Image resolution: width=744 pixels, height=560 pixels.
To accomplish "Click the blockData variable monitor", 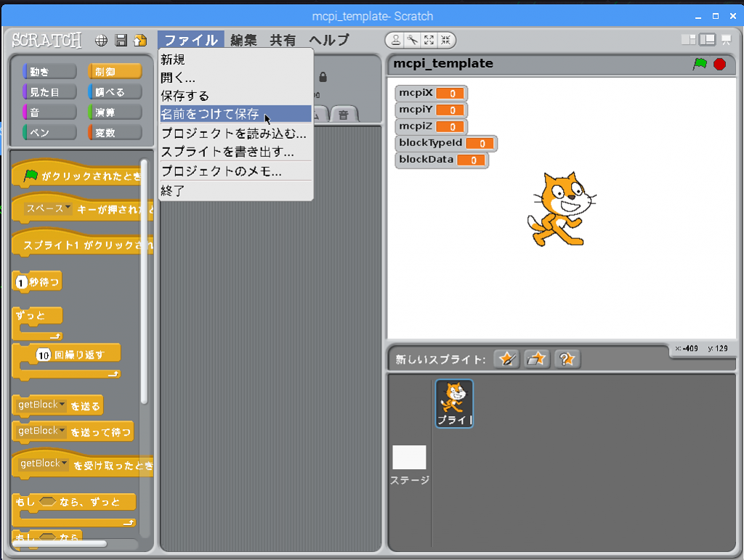I will (441, 160).
